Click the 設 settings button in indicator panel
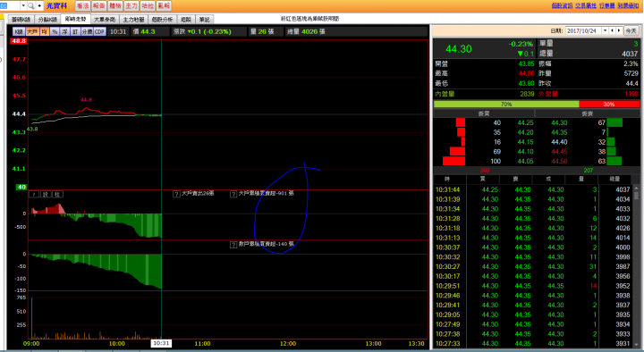 point(46,194)
